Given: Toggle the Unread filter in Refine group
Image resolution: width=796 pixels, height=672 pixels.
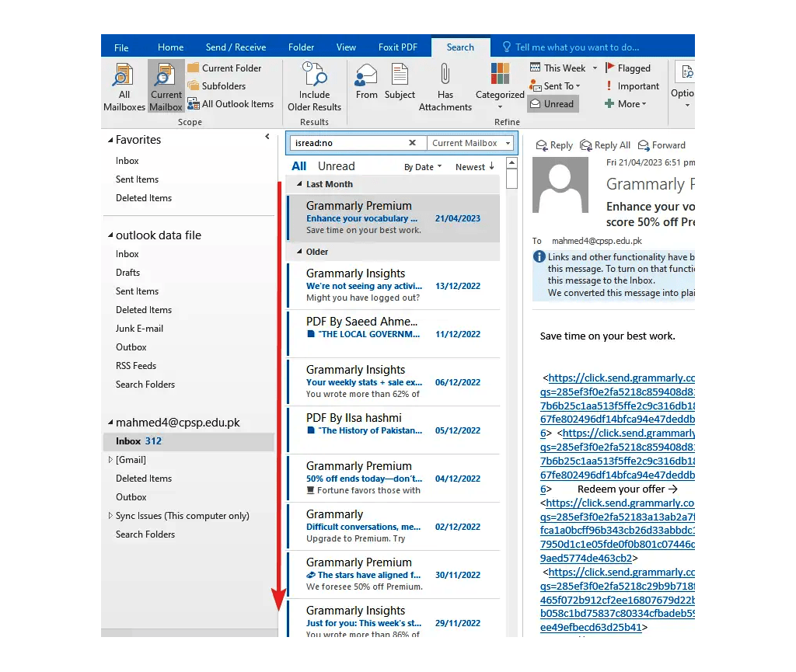Looking at the screenshot, I should (x=553, y=103).
